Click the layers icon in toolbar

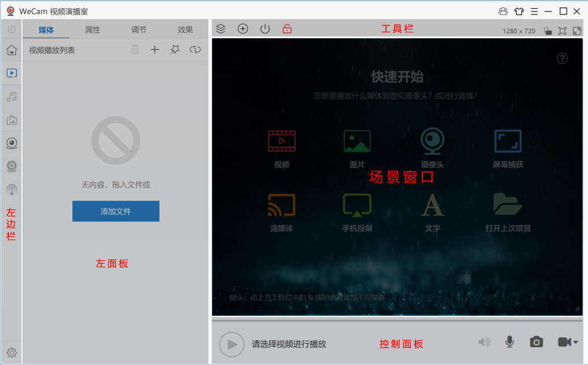[x=220, y=29]
